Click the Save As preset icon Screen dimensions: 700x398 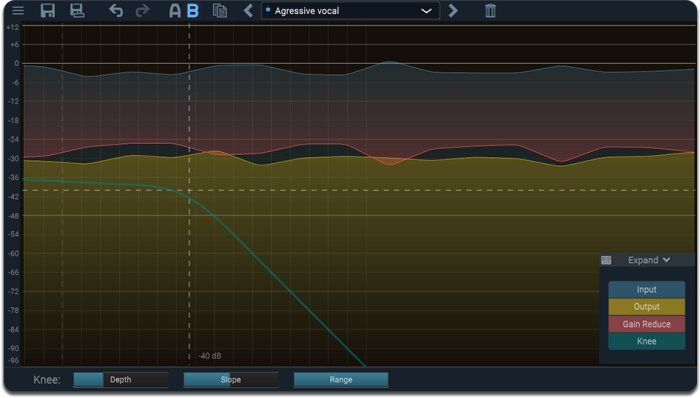pos(77,10)
